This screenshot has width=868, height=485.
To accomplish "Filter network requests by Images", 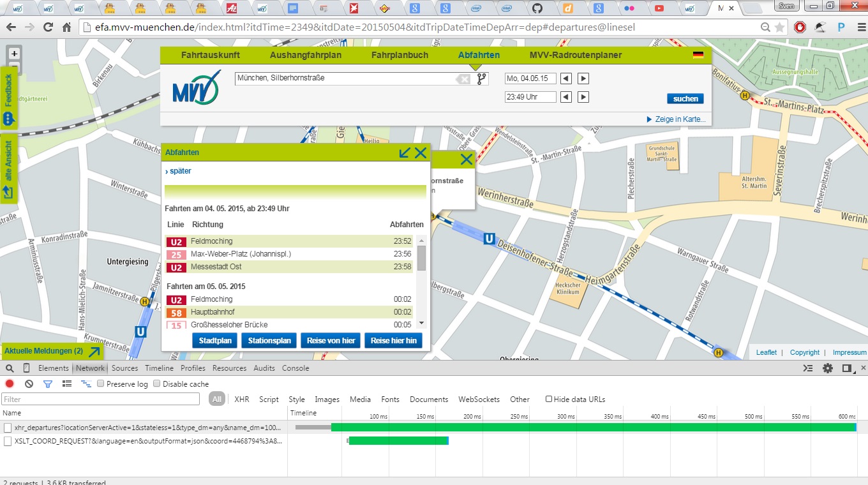I will 327,399.
